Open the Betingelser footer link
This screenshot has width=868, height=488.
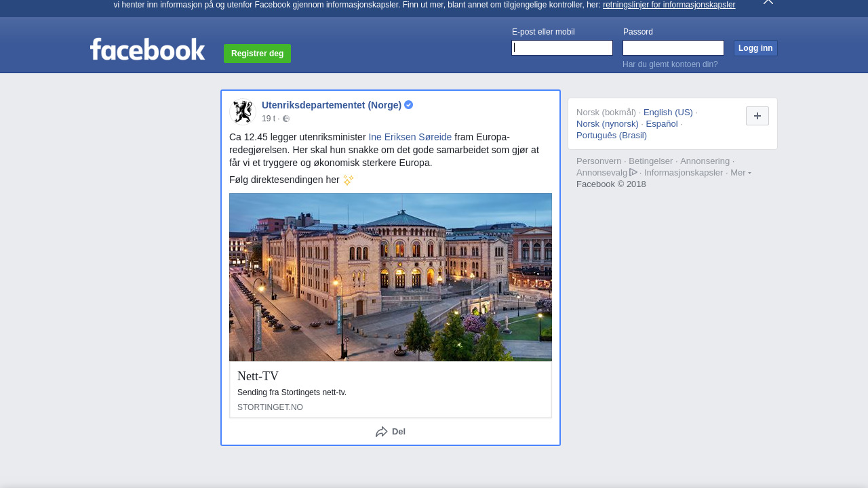pos(651,161)
